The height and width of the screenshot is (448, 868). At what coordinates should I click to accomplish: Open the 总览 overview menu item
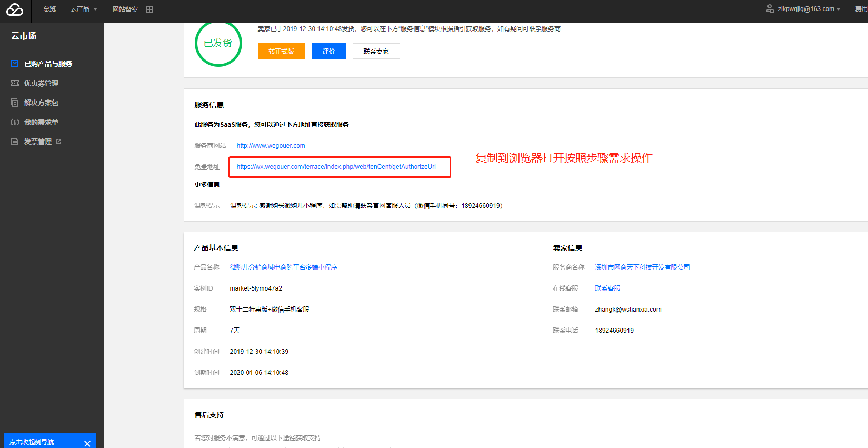click(49, 9)
